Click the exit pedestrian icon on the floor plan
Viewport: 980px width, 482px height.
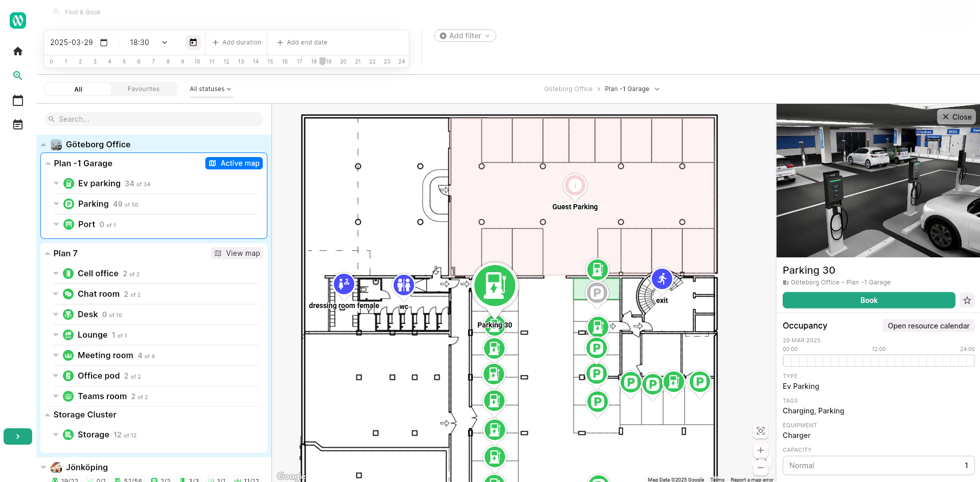[662, 279]
